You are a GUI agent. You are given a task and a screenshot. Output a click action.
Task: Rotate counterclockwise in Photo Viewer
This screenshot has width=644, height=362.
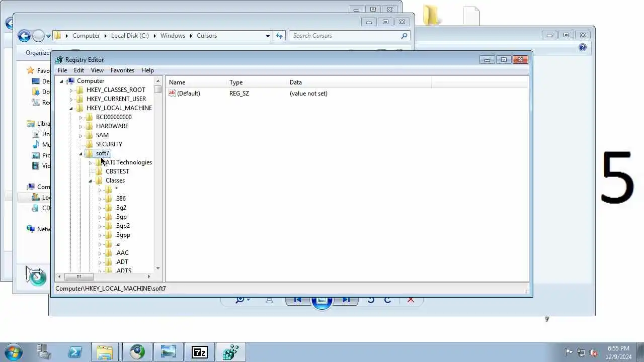tap(371, 300)
